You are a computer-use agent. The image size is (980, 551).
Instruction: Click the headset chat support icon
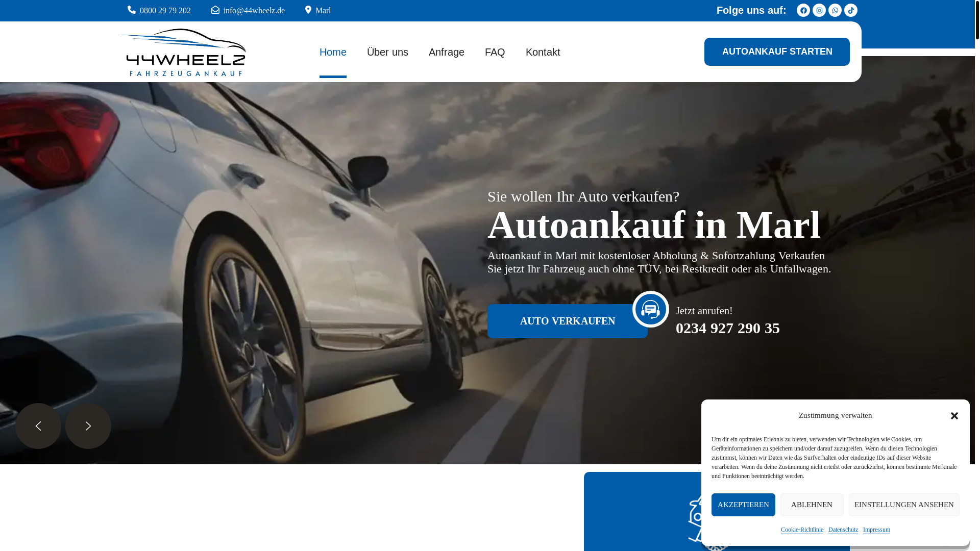[x=651, y=309]
